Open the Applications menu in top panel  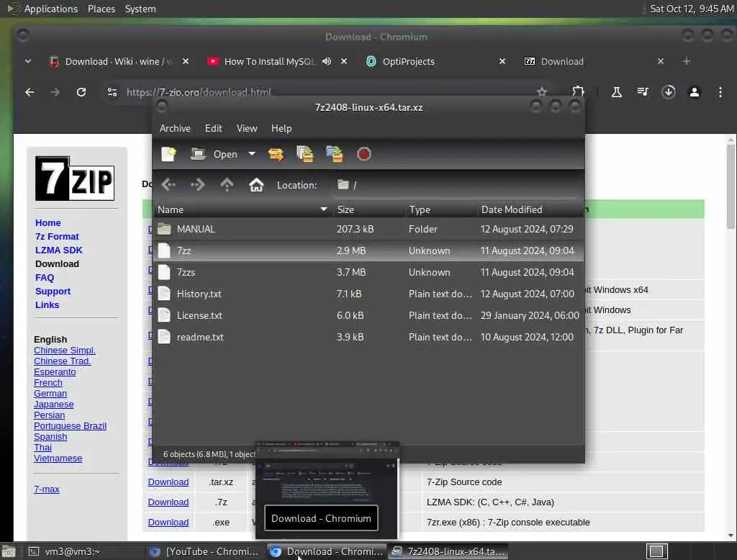pyautogui.click(x=51, y=9)
